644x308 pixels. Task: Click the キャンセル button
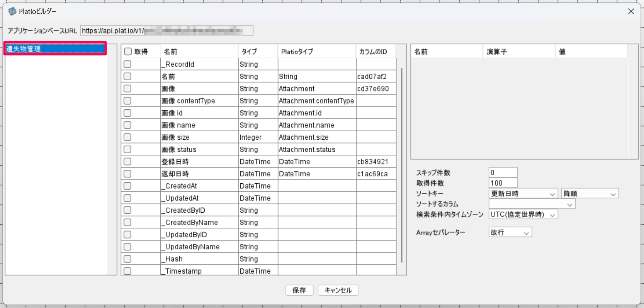pos(338,290)
